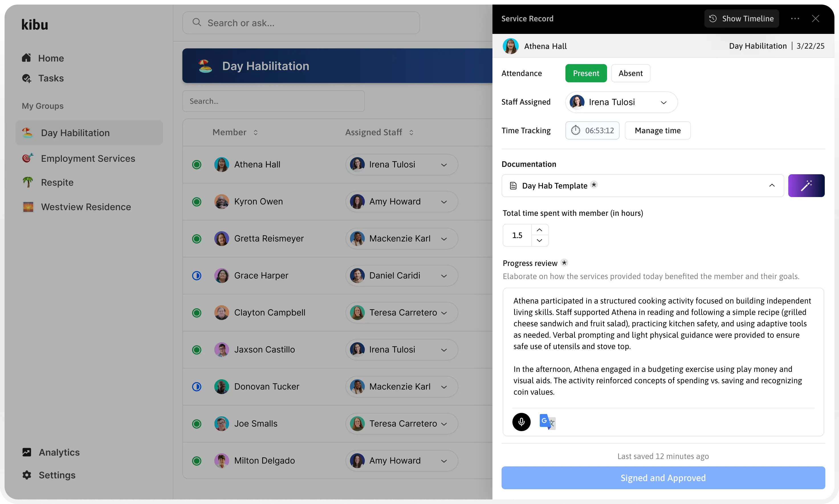The image size is (839, 504).
Task: Click the Show Timeline button
Action: pos(742,19)
